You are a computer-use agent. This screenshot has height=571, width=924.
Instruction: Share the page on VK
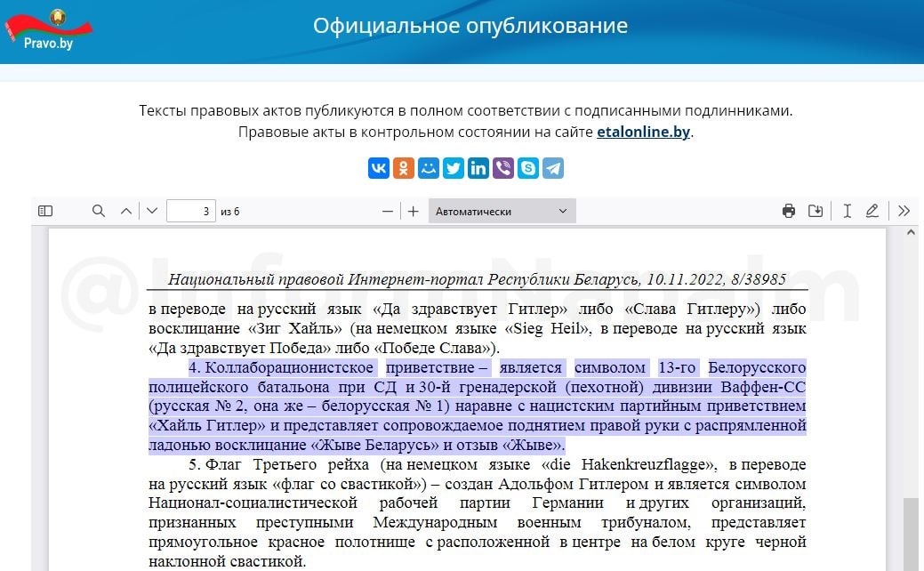coord(379,168)
